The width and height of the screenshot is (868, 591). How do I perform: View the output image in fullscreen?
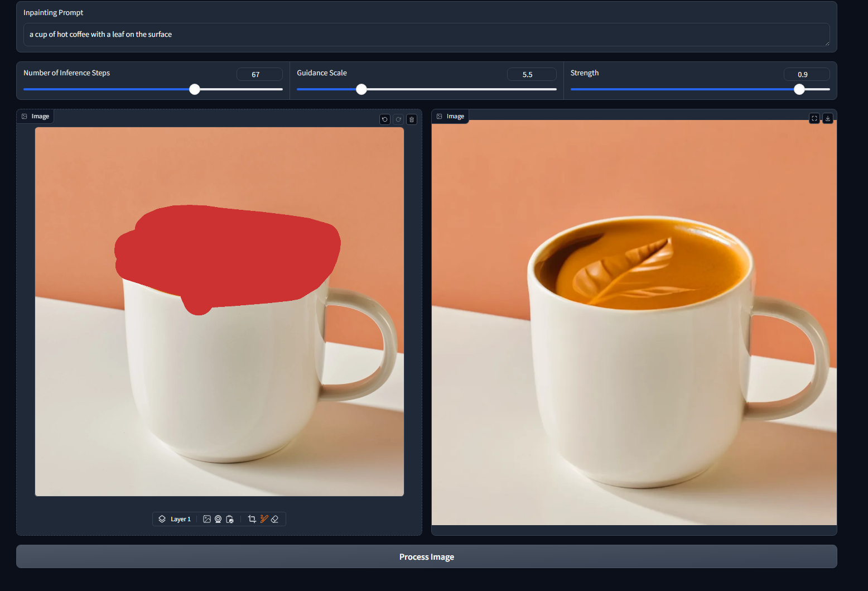pyautogui.click(x=814, y=118)
